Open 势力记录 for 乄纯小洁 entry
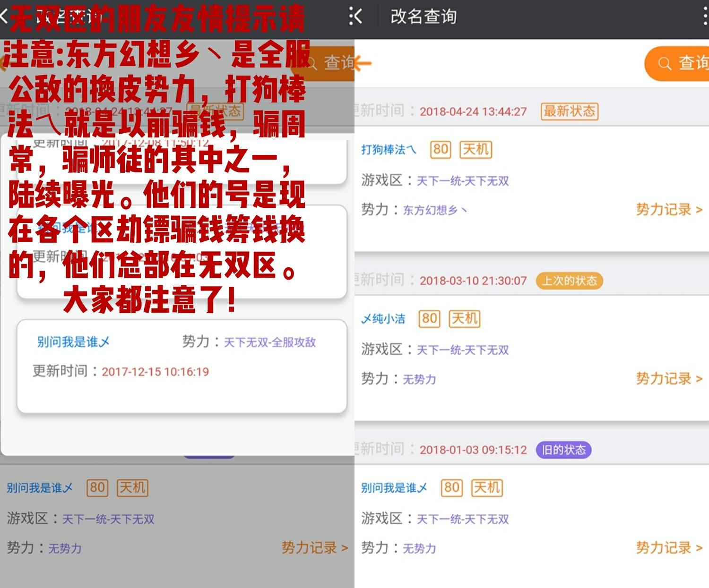Image resolution: width=709 pixels, height=588 pixels. tap(669, 378)
